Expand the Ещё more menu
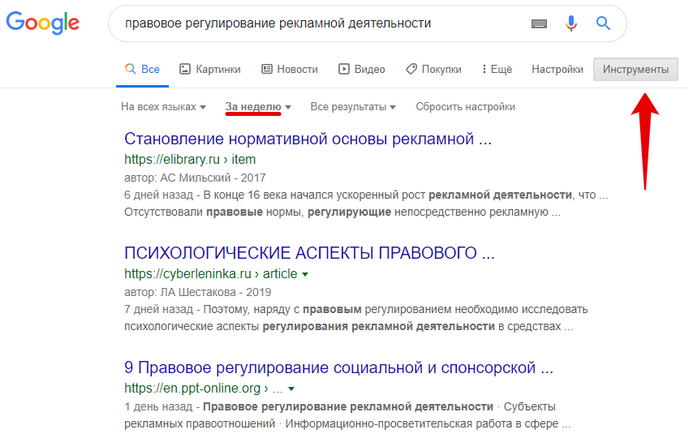688x443 pixels. [496, 69]
